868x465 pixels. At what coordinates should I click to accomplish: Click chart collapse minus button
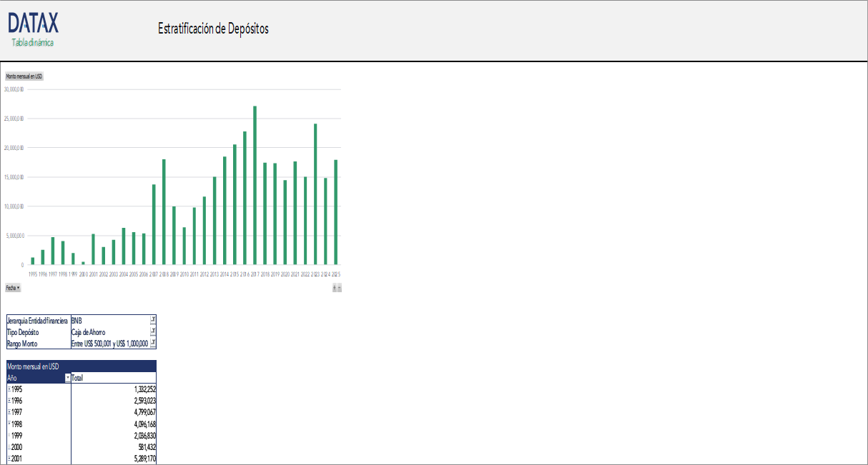340,287
